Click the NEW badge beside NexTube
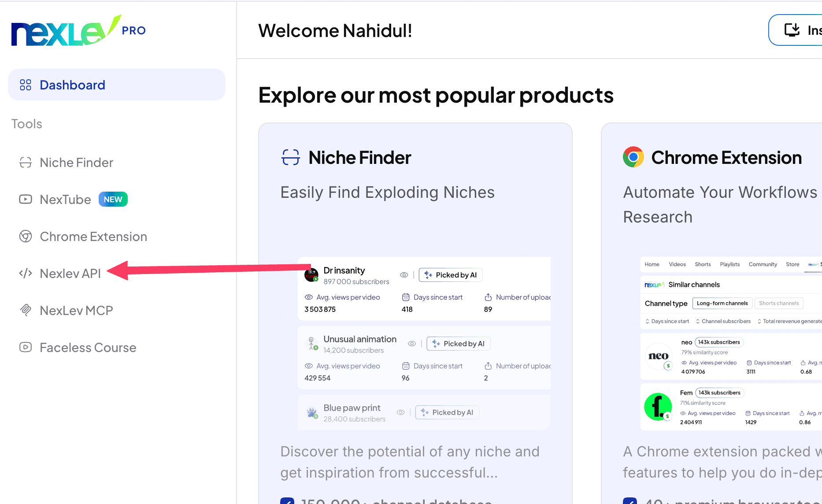This screenshot has width=822, height=504. click(x=113, y=199)
